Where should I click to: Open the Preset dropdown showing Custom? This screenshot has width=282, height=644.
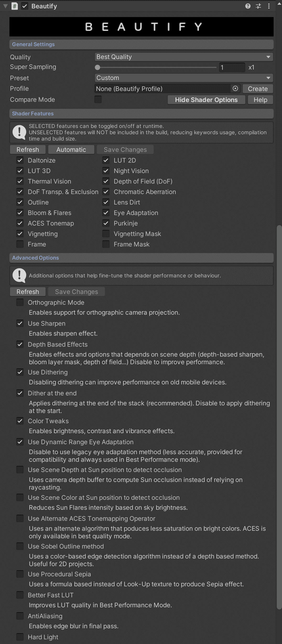183,78
